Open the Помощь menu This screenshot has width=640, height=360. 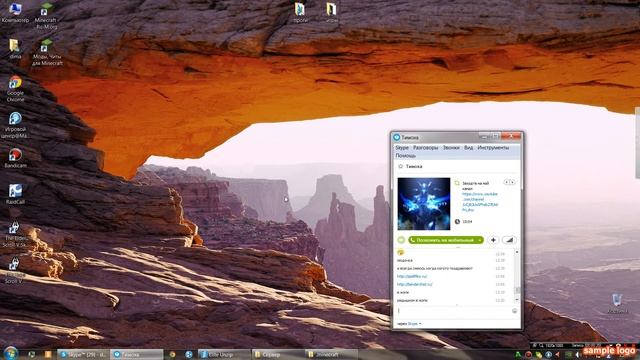click(405, 156)
